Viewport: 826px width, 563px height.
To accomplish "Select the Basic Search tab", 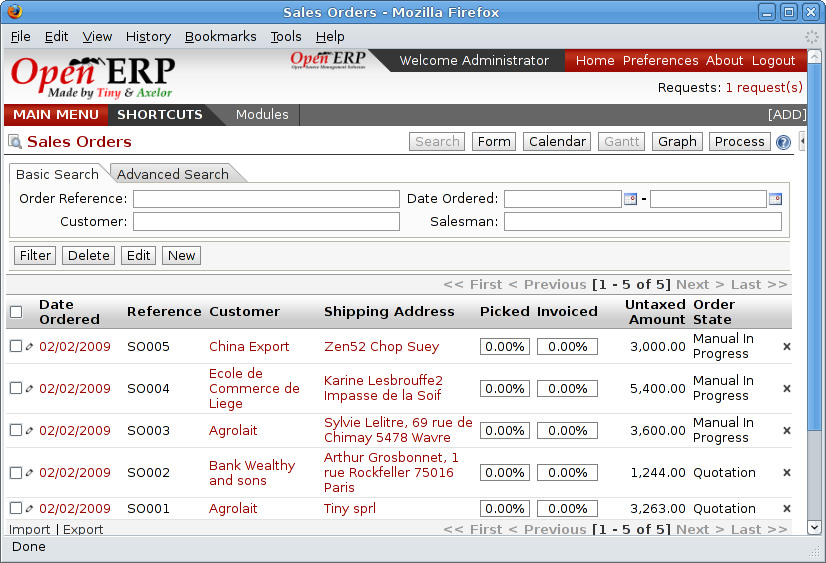I will (x=57, y=174).
